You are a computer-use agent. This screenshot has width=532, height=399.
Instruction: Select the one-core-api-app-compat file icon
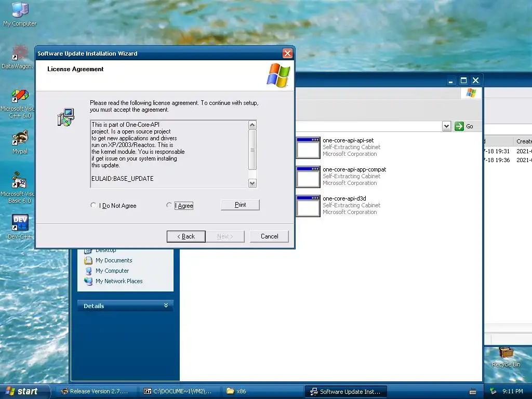308,177
